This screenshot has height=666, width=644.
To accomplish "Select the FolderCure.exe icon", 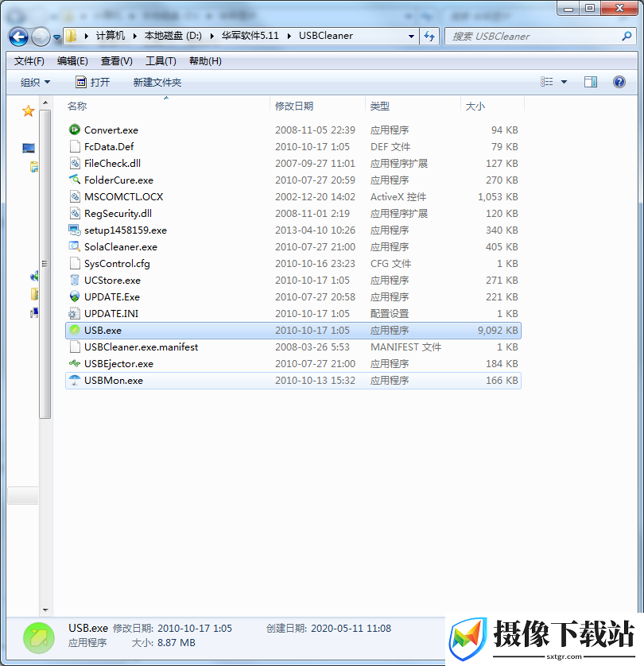I will 75,180.
